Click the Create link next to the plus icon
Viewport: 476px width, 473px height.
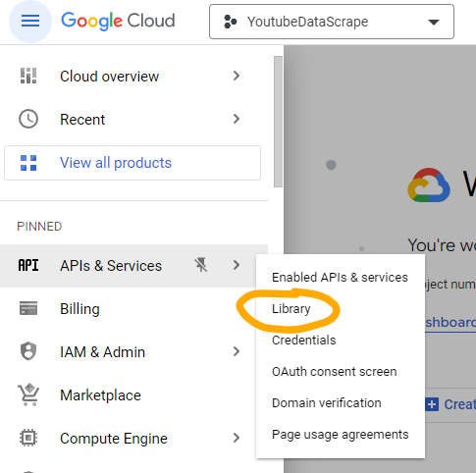tap(459, 404)
